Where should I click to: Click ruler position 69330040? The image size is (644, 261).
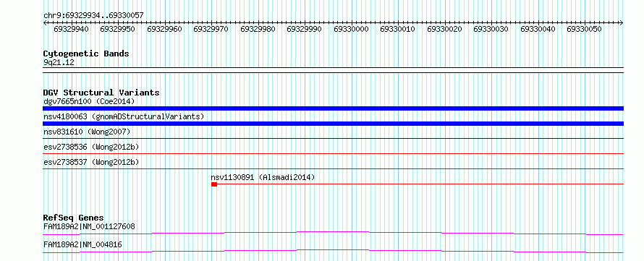click(538, 29)
